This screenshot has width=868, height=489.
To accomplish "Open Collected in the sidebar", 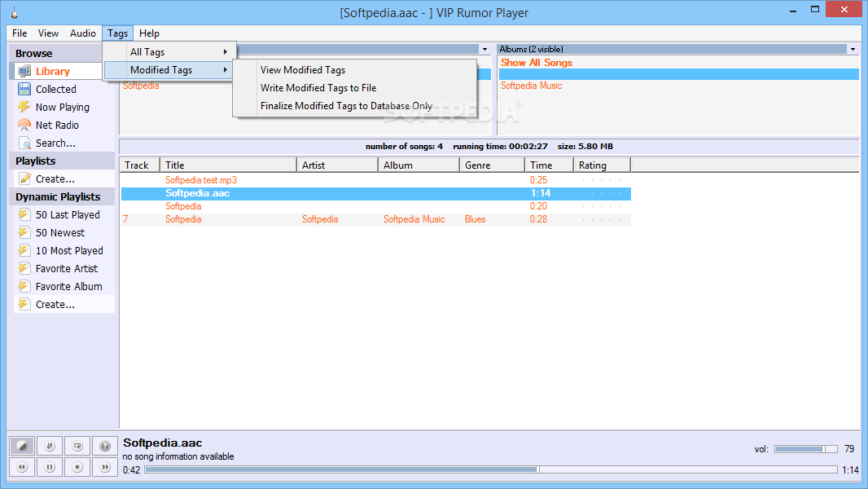I will (x=56, y=89).
